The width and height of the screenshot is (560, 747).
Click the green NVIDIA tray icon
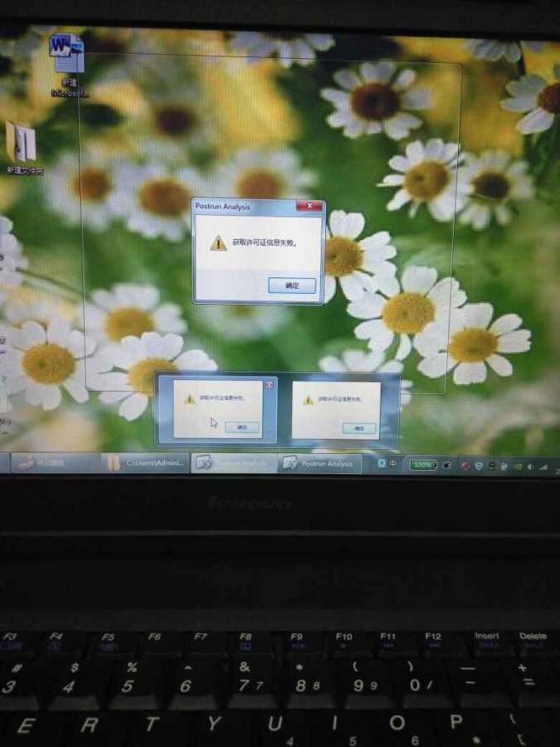coord(518,466)
